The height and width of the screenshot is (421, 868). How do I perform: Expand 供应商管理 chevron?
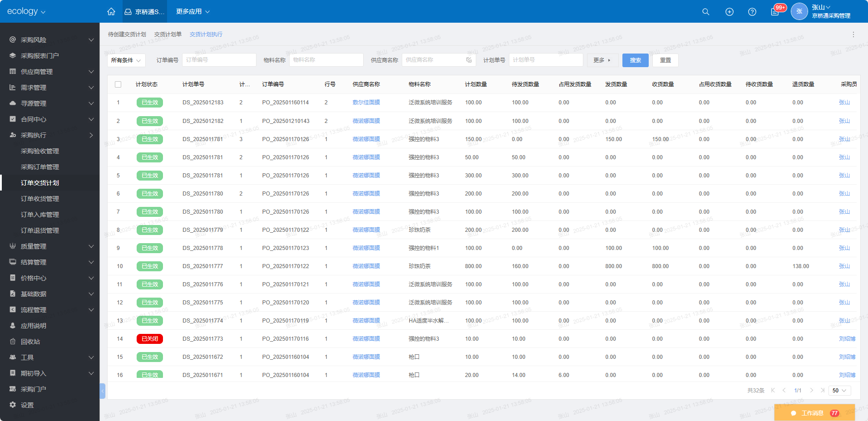pyautogui.click(x=91, y=72)
